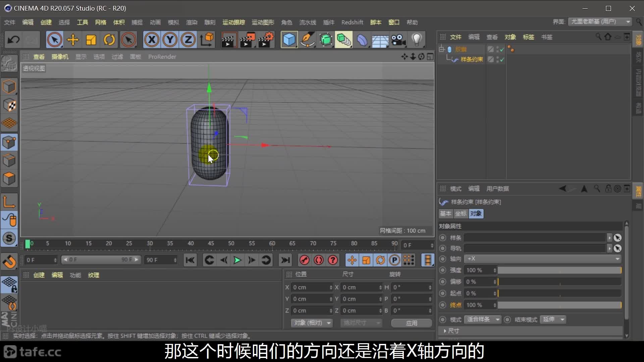Select the Move tool

pos(73,40)
